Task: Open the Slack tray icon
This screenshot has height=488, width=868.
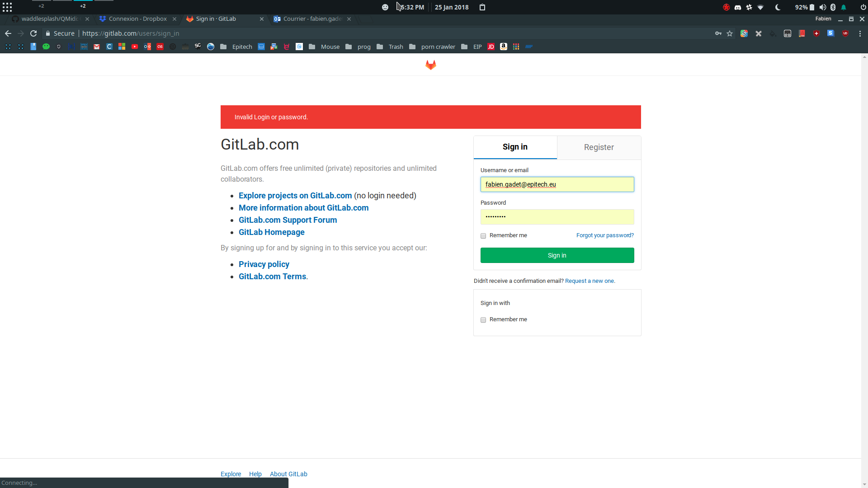Action: [749, 7]
